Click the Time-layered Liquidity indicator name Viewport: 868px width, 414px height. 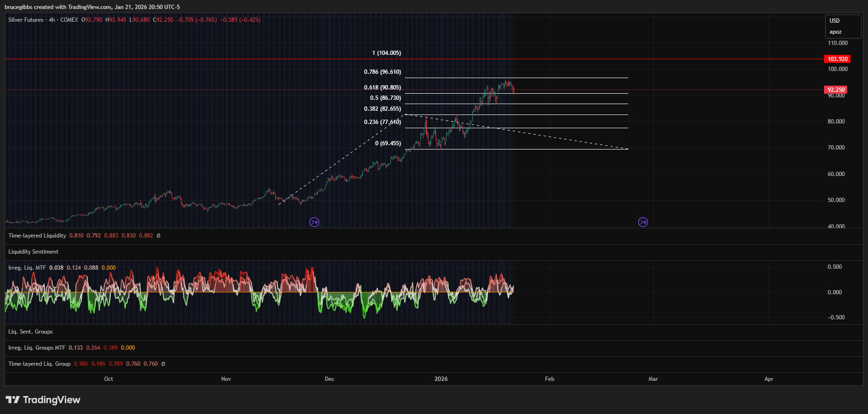click(37, 236)
